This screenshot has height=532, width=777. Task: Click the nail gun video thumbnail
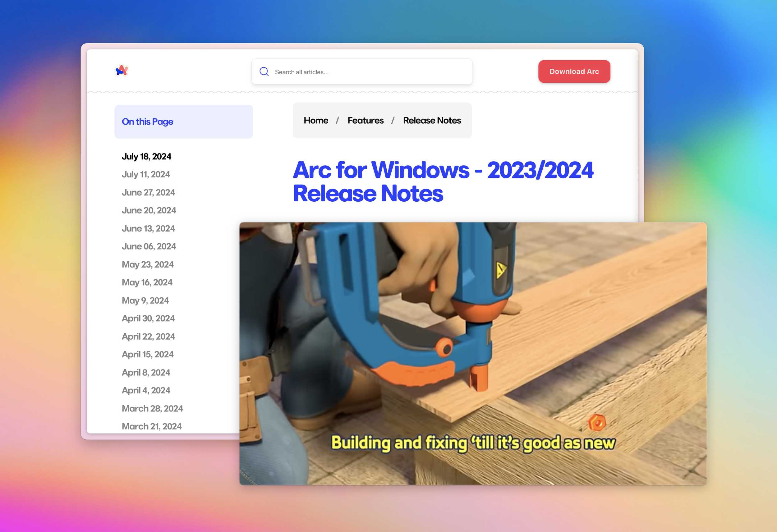pos(473,353)
